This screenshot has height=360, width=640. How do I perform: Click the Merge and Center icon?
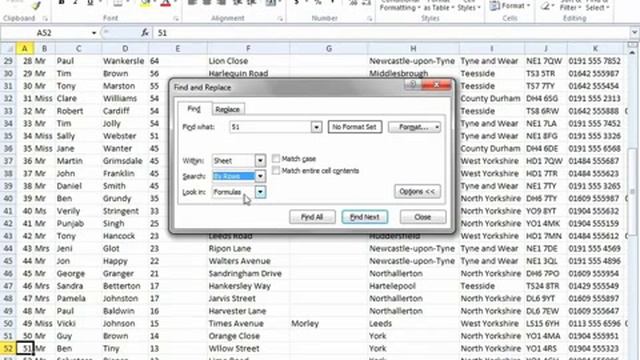pyautogui.click(x=270, y=3)
